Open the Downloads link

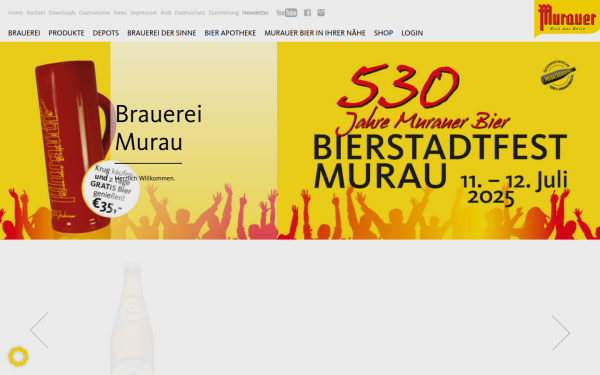(62, 13)
